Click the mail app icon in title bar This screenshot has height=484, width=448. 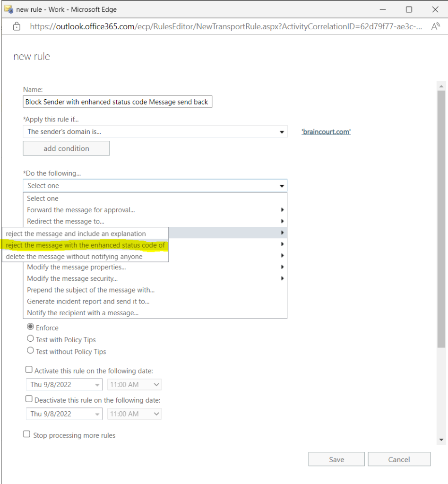coord(9,9)
